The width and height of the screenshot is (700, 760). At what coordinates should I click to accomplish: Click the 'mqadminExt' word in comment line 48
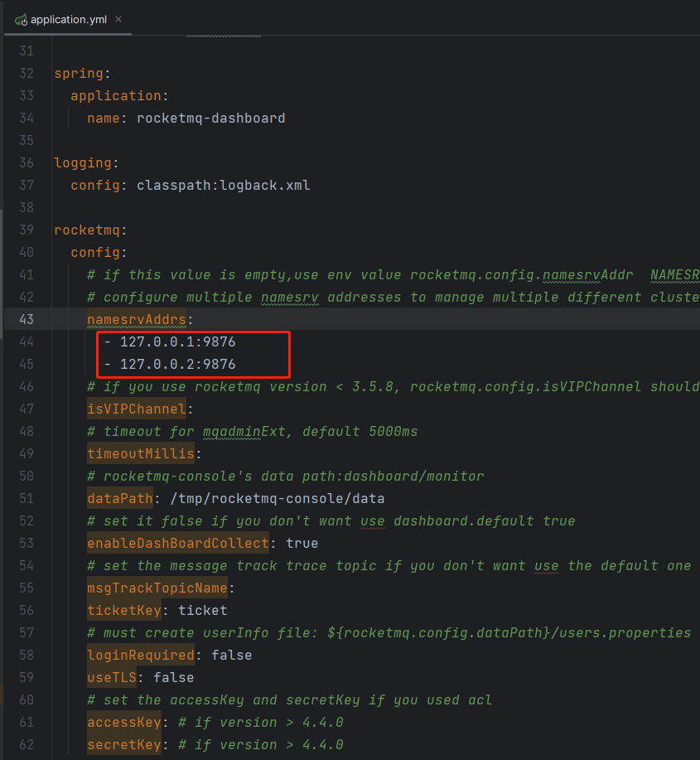[244, 432]
